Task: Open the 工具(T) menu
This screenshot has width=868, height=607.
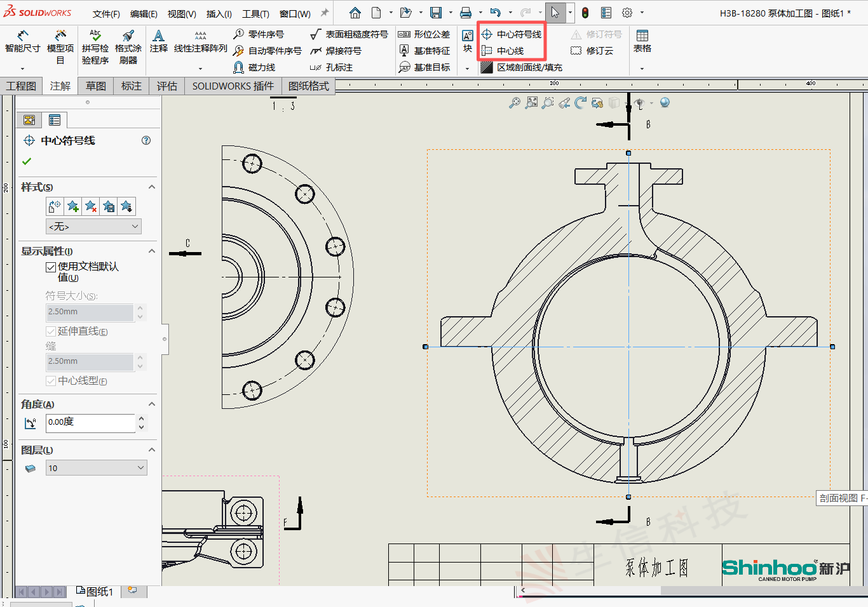Action: click(x=255, y=13)
